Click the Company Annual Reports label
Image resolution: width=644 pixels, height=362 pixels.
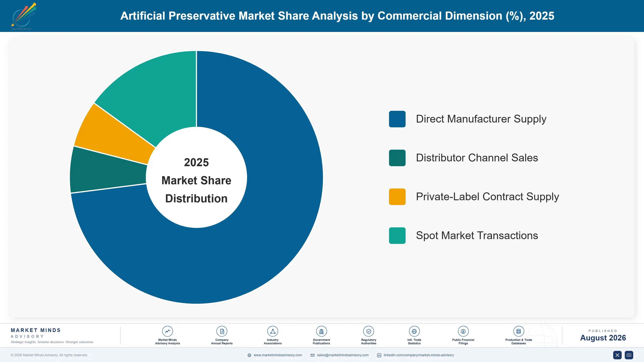tap(222, 342)
